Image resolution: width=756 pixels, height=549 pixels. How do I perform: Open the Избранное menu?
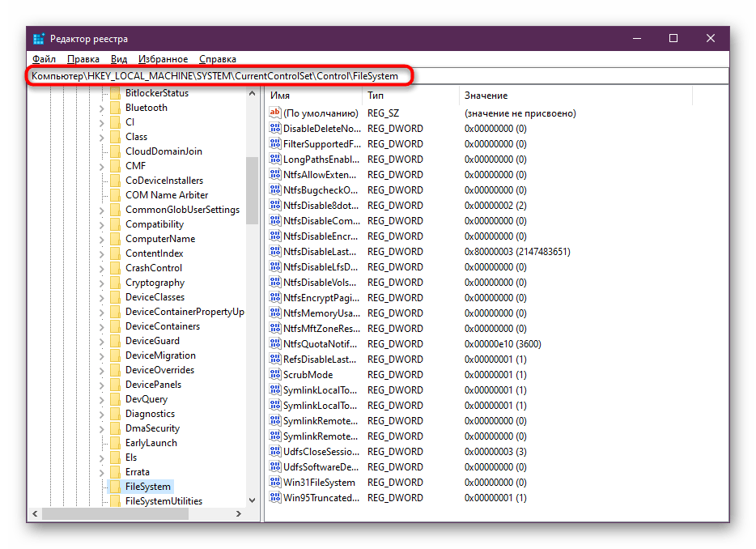[163, 59]
